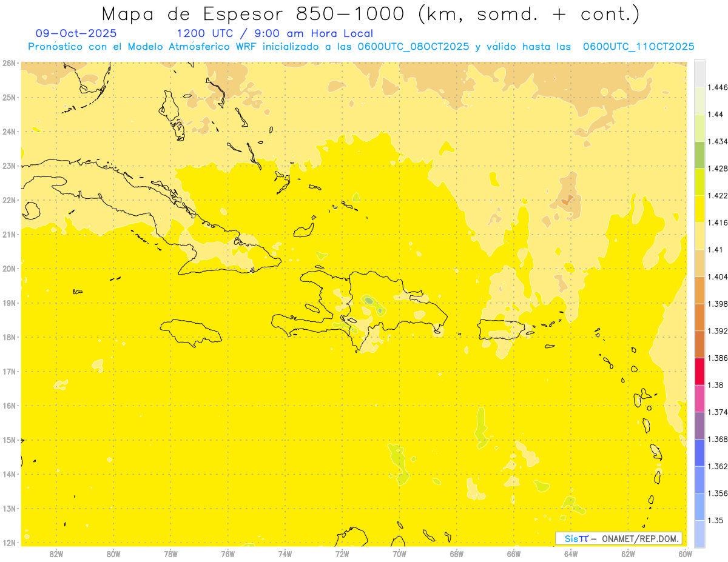Image resolution: width=728 pixels, height=562 pixels.
Task: Click the color bar value '1.44'
Action: [715, 114]
